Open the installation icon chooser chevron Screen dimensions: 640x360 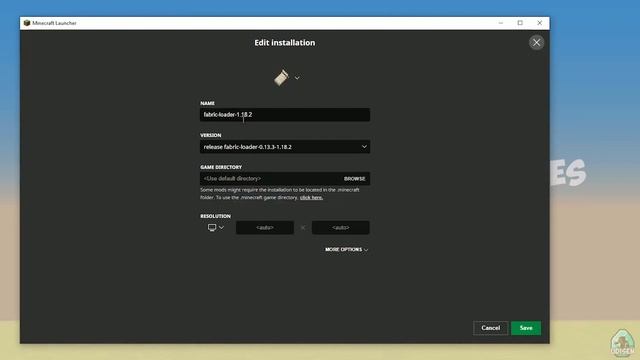click(297, 78)
